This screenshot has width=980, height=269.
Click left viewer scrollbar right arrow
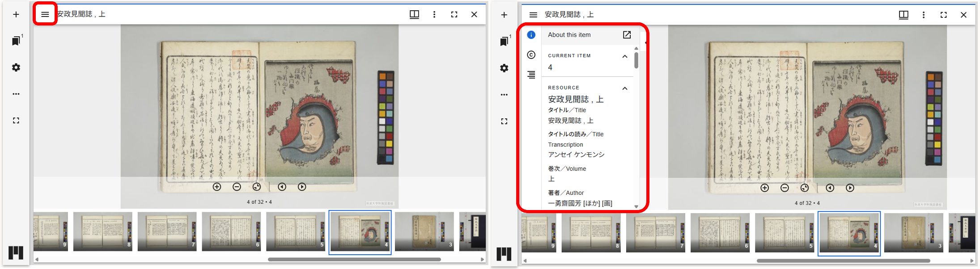tap(483, 259)
